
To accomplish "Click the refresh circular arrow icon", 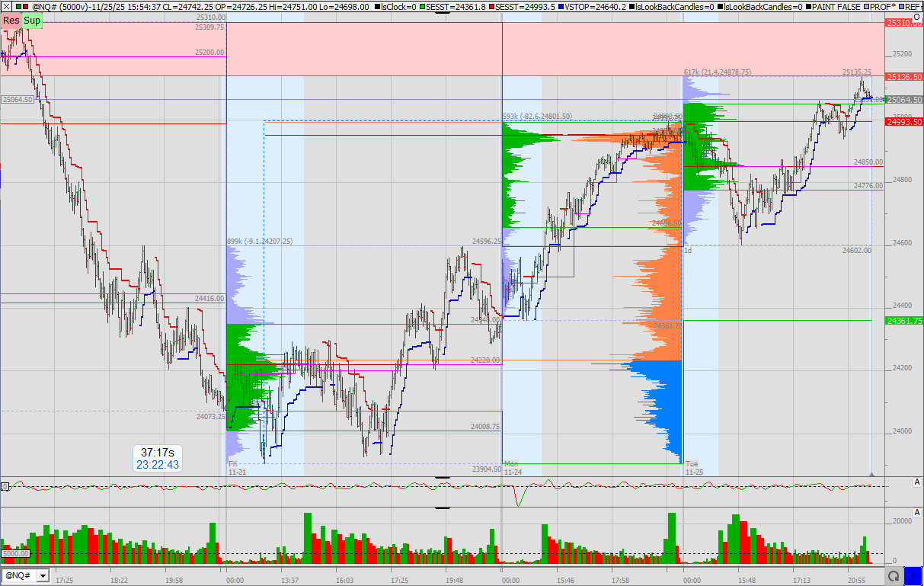I will click(x=894, y=575).
